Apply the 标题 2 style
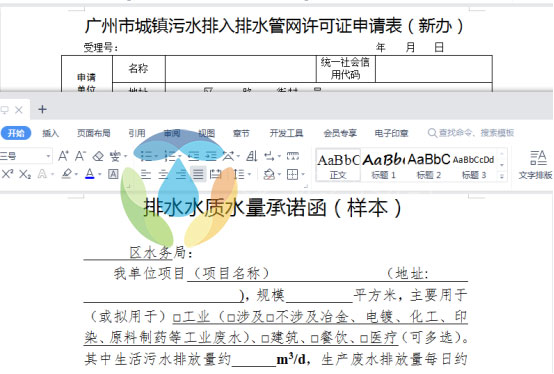This screenshot has height=374, width=554. click(x=429, y=165)
